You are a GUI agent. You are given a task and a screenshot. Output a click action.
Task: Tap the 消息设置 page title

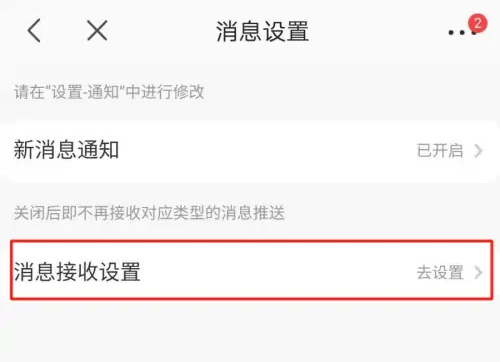click(x=262, y=31)
